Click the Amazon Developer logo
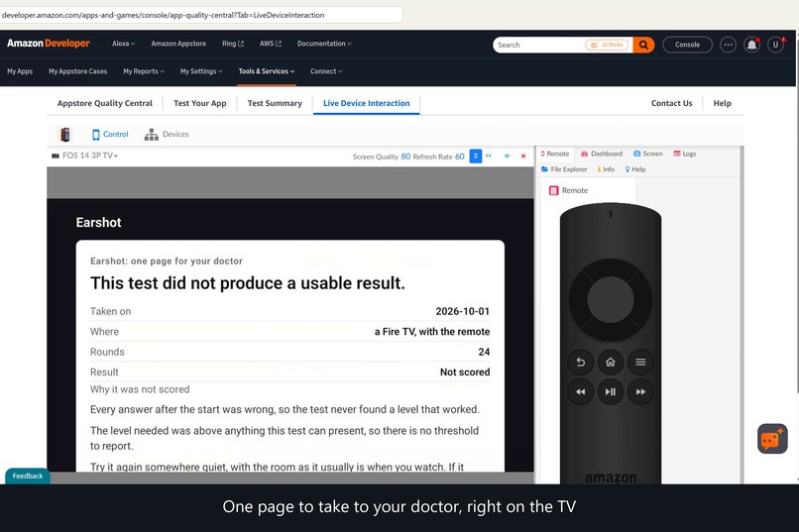The height and width of the screenshot is (532, 799). point(49,44)
